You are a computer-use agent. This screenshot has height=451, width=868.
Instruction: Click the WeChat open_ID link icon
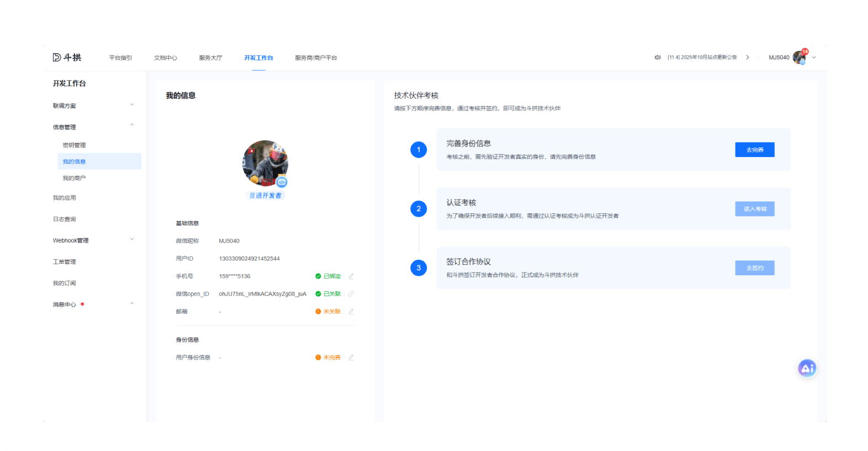(351, 294)
